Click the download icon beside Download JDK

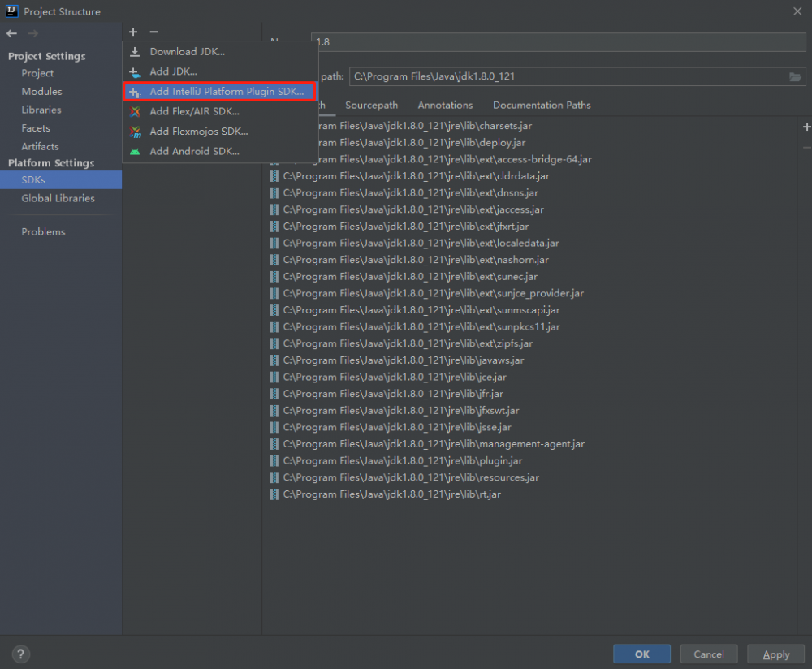tap(133, 51)
